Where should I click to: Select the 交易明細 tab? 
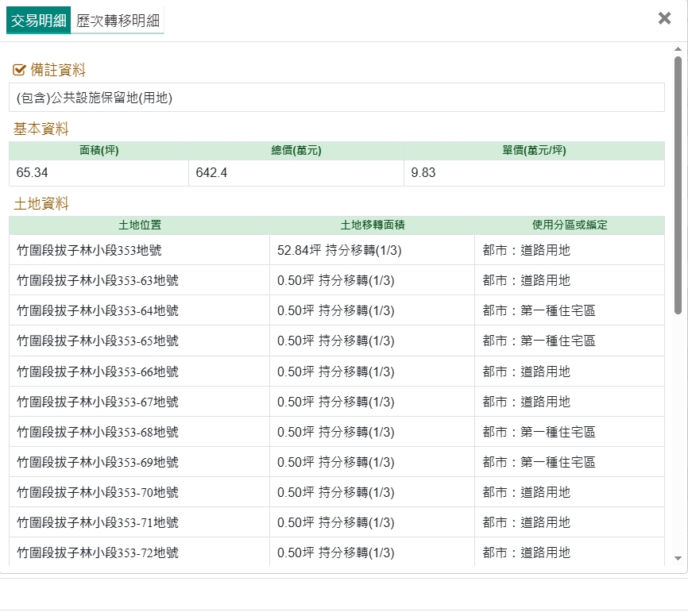click(x=38, y=21)
